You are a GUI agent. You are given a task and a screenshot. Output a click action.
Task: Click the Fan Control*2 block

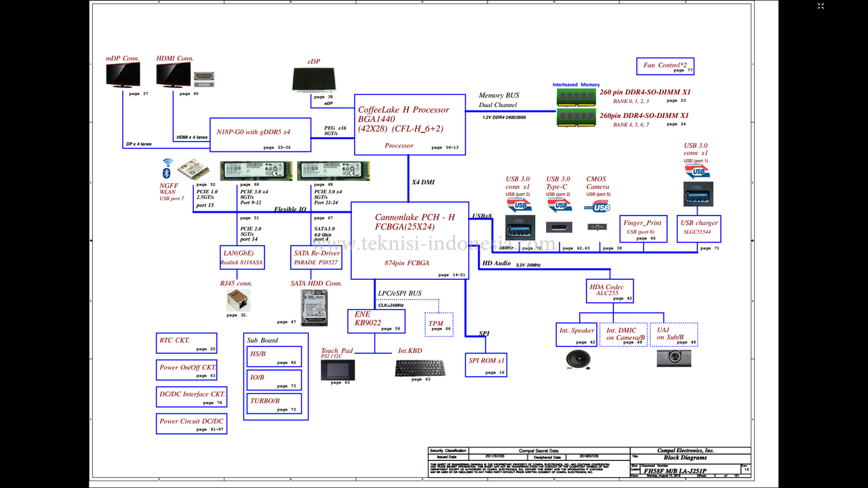click(x=665, y=66)
